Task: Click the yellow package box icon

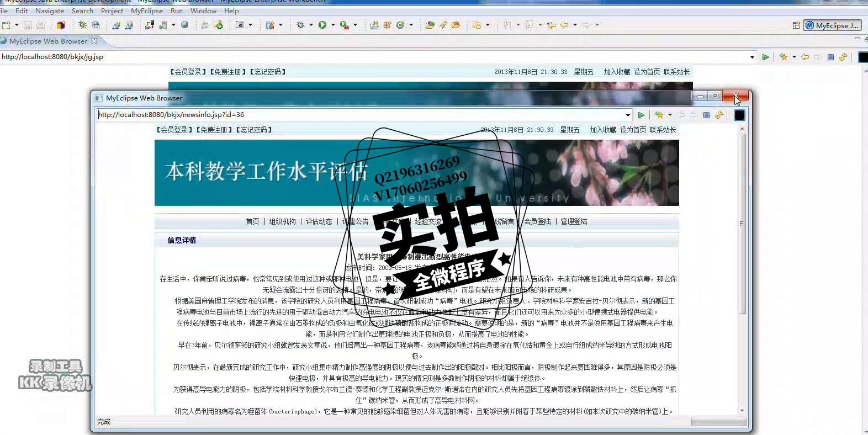Action: click(x=61, y=25)
